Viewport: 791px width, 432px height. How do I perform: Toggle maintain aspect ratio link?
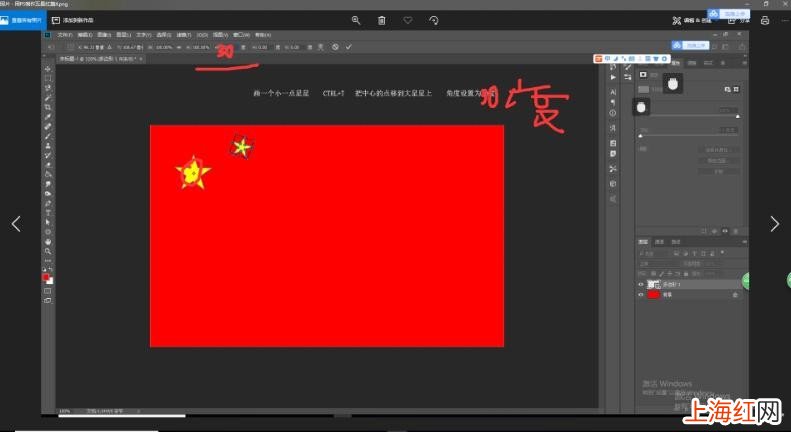click(179, 47)
